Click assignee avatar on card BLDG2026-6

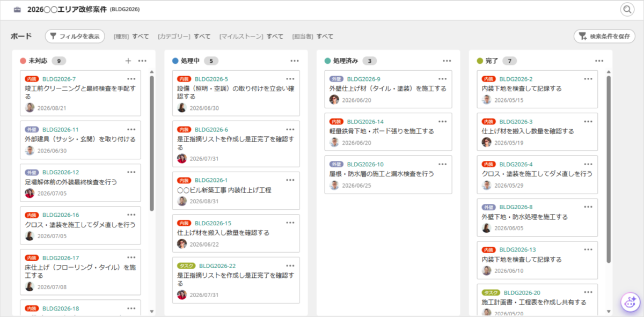click(x=182, y=158)
